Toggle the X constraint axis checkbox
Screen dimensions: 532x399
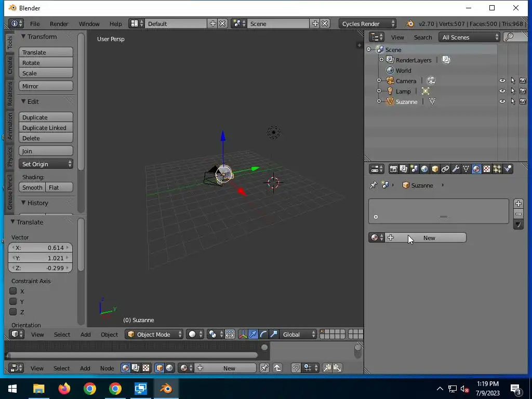pos(13,291)
